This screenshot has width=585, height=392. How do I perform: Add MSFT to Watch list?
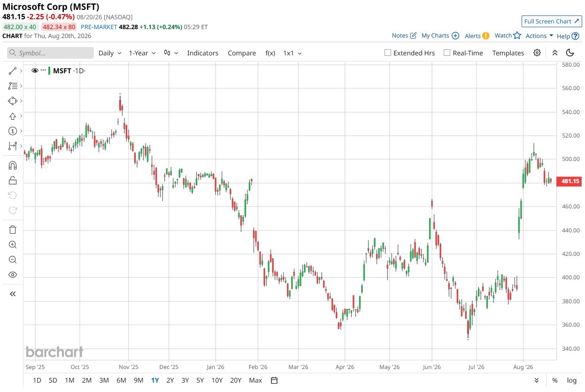point(508,36)
